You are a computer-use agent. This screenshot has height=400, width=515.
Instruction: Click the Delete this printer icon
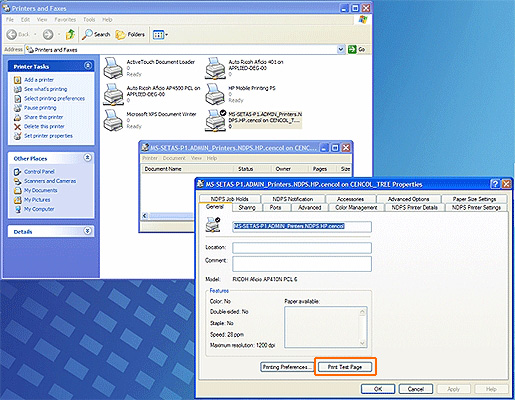pyautogui.click(x=17, y=127)
